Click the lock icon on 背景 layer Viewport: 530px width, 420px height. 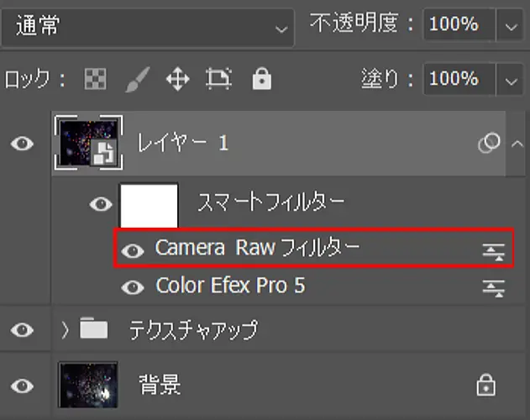click(486, 385)
